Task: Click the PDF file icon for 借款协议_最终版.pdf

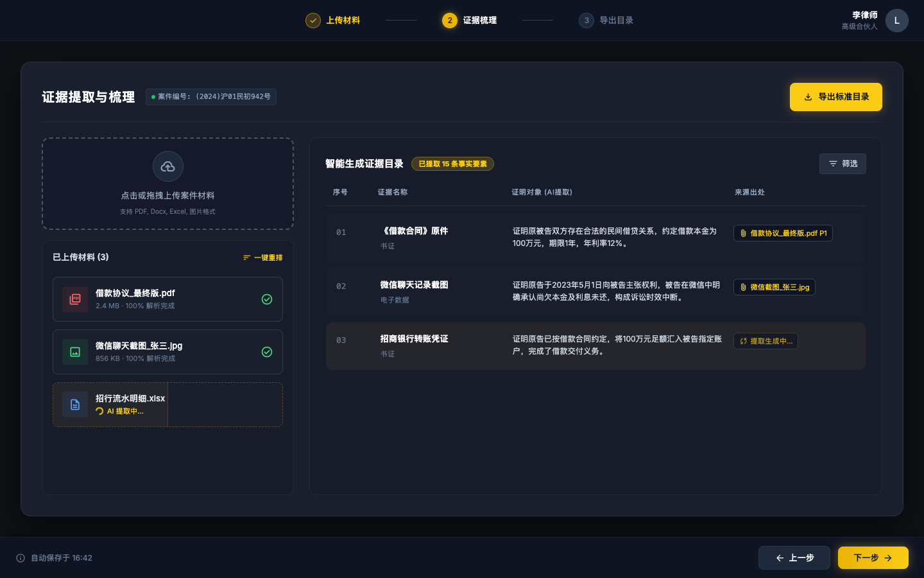Action: coord(75,299)
